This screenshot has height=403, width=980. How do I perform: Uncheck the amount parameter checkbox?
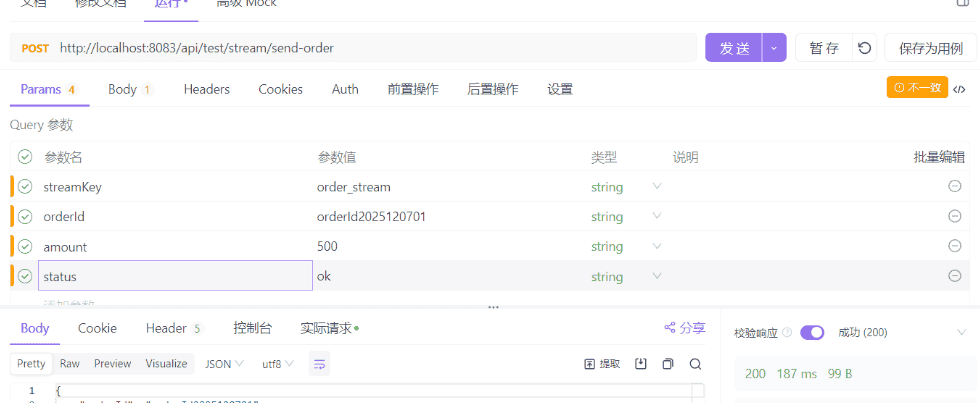[x=25, y=246]
